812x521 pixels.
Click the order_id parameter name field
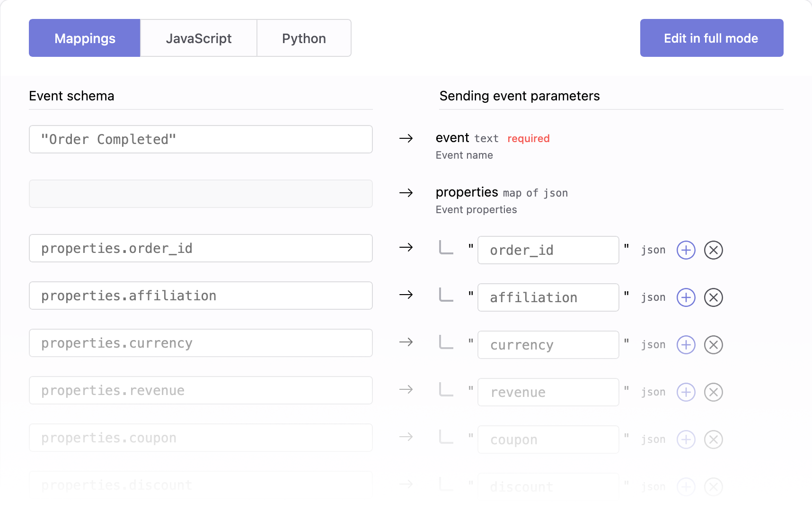coord(548,250)
